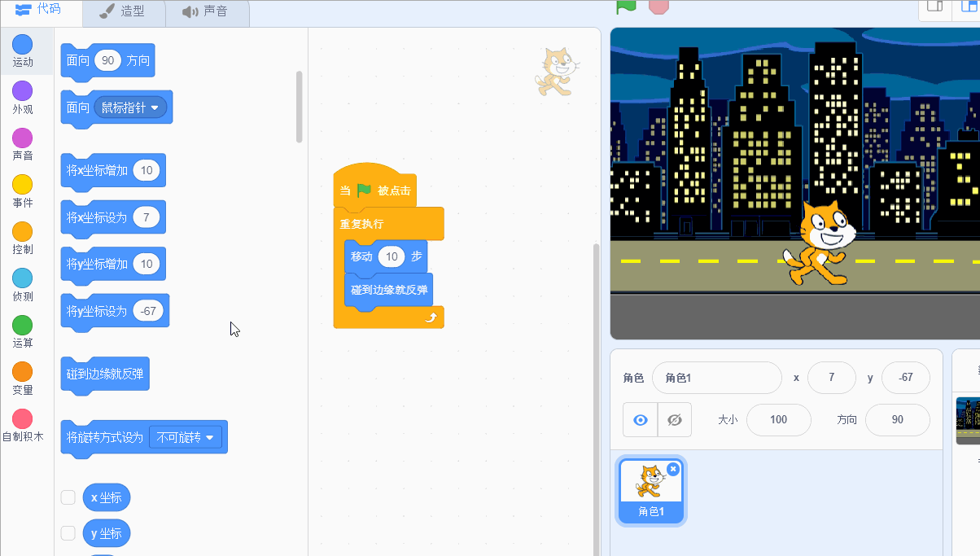Select the 事件 (Events) category circle
This screenshot has height=556, width=980.
[x=23, y=184]
